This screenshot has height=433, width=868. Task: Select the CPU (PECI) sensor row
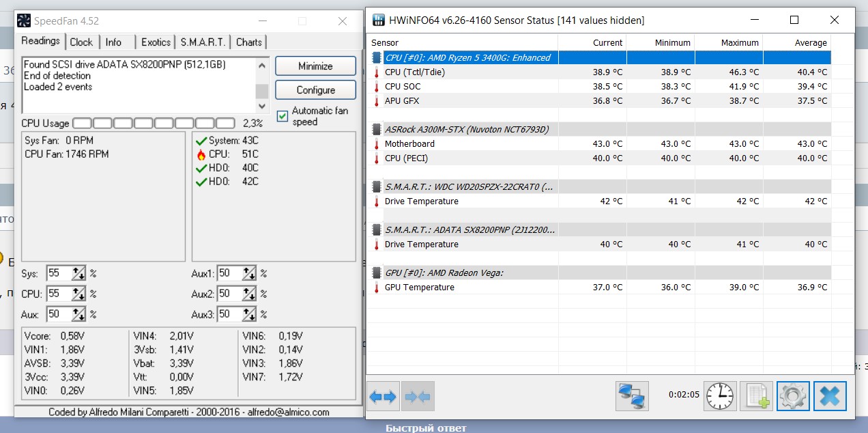pos(601,158)
